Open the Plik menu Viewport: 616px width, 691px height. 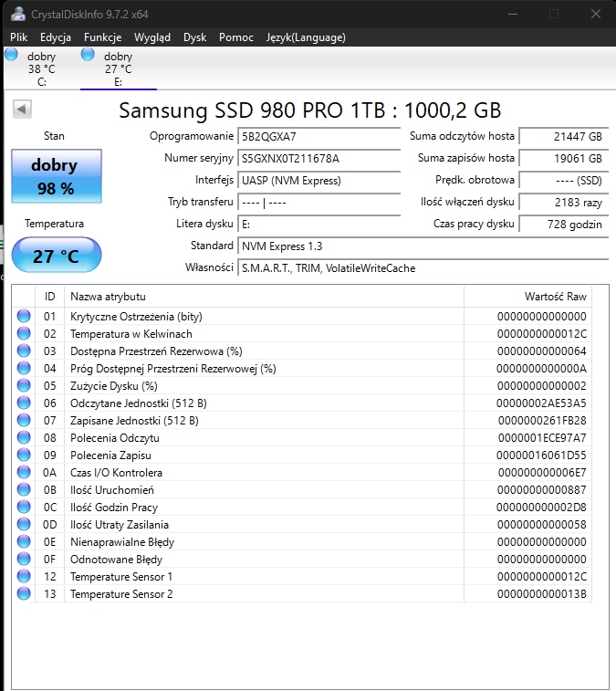[x=19, y=37]
